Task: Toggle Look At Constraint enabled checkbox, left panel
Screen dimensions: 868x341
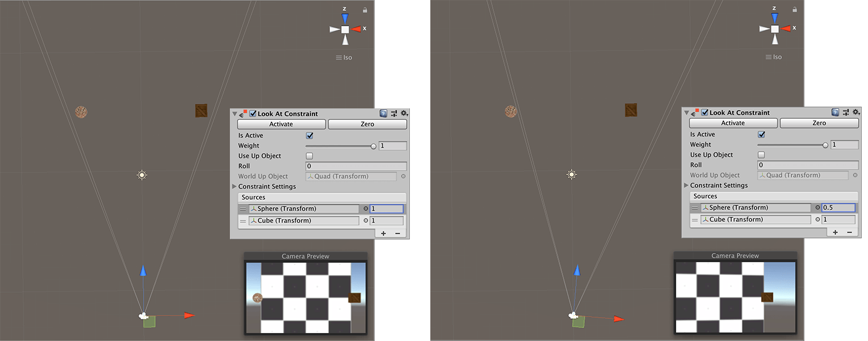Action: pyautogui.click(x=253, y=113)
